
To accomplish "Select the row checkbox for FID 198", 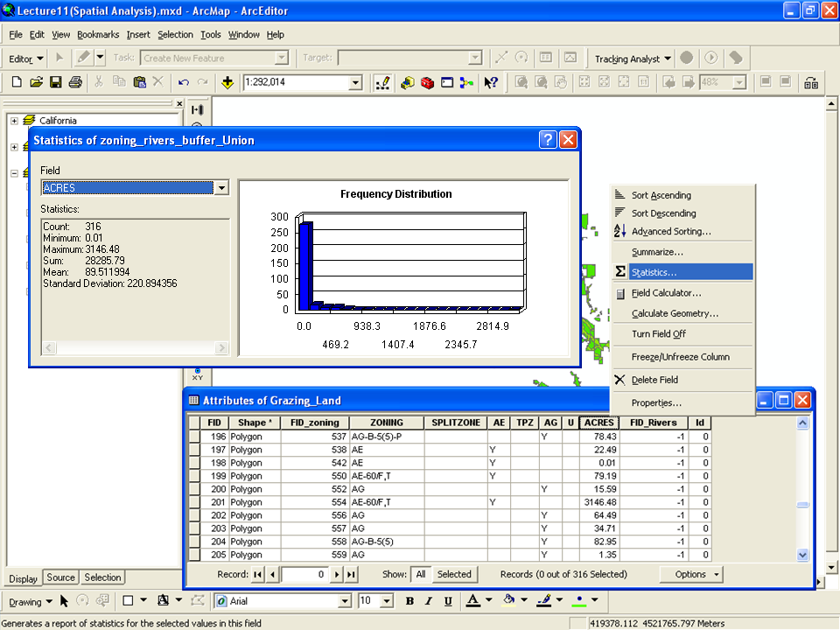I will pos(194,463).
